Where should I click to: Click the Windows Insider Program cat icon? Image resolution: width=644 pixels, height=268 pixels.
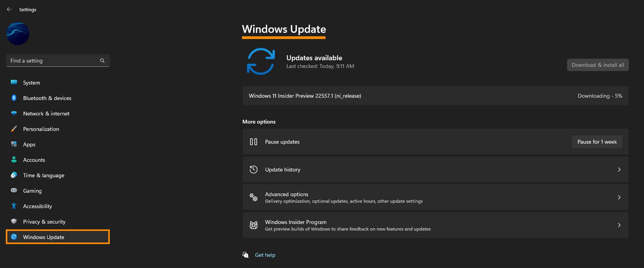pos(254,225)
